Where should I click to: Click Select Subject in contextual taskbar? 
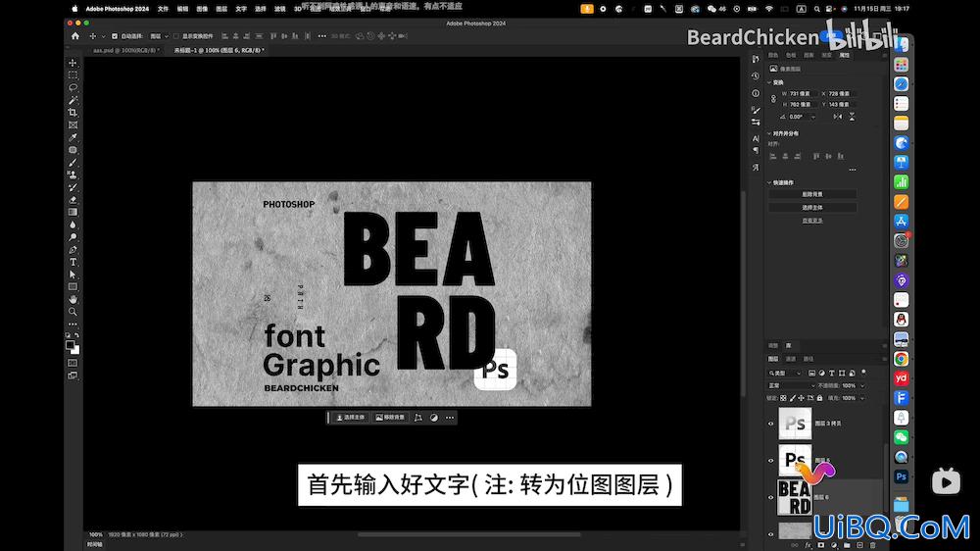(x=351, y=417)
